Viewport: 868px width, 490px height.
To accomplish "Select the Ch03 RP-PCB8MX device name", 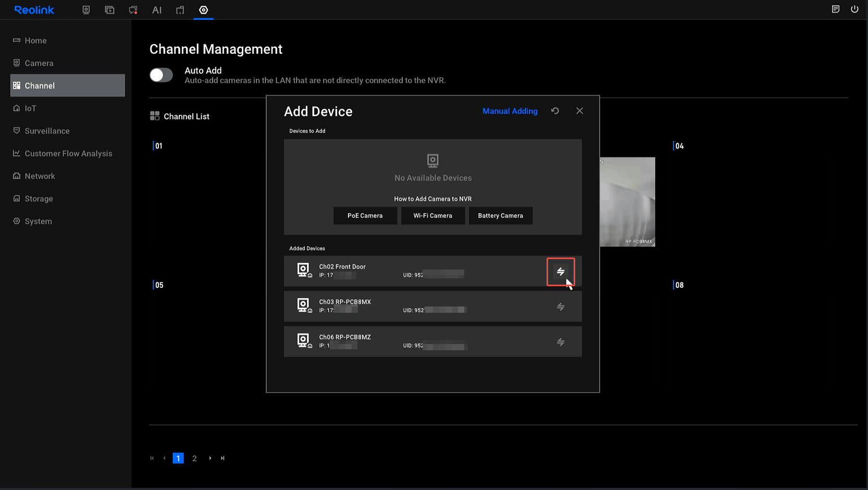I will pos(345,302).
